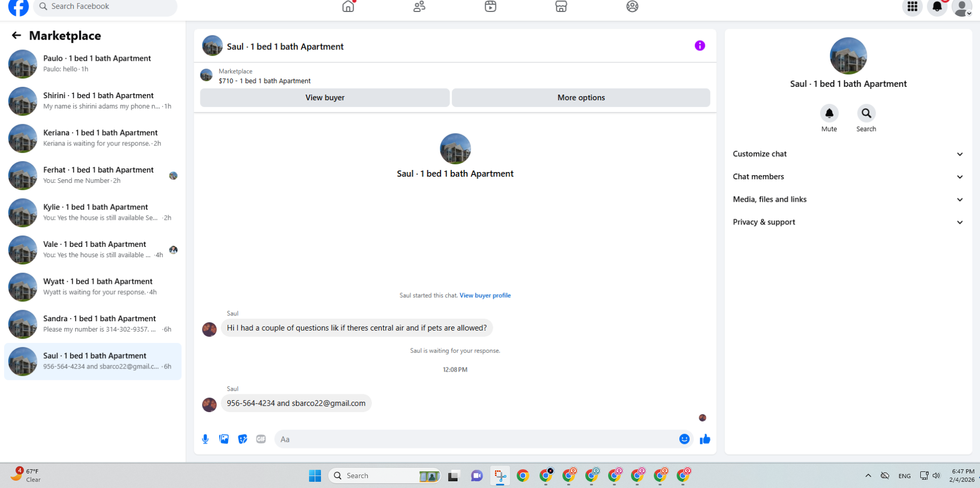Open the Facebook logo home icon
Viewport: 980px width, 488px height.
click(19, 7)
